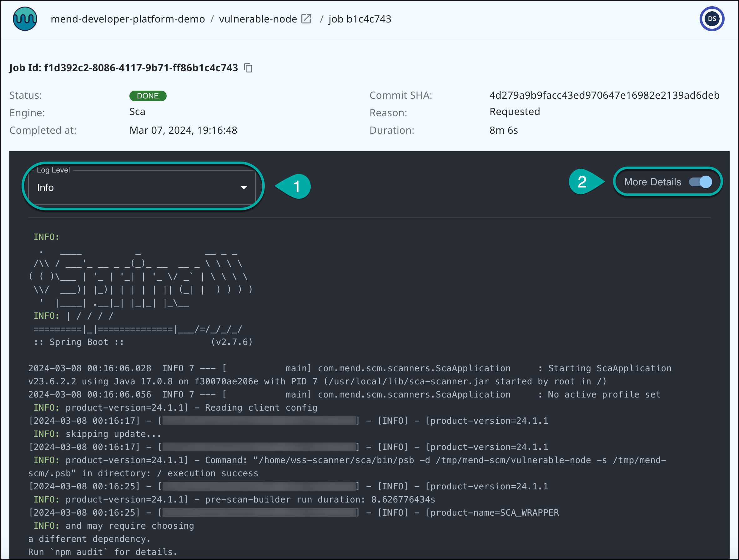Open the DS user avatar menu
Viewport: 739px width, 560px height.
tap(711, 19)
